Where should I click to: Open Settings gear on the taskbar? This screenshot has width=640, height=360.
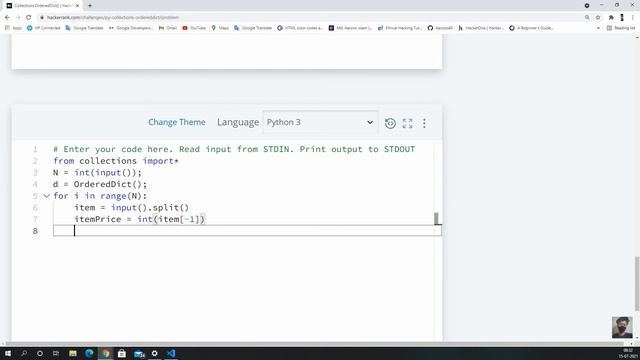[x=155, y=353]
